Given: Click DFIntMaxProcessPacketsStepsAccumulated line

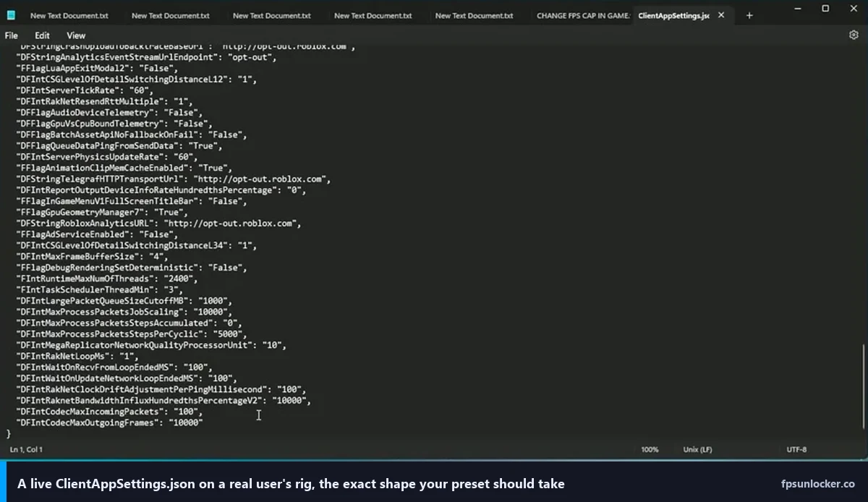Looking at the screenshot, I should coord(129,323).
